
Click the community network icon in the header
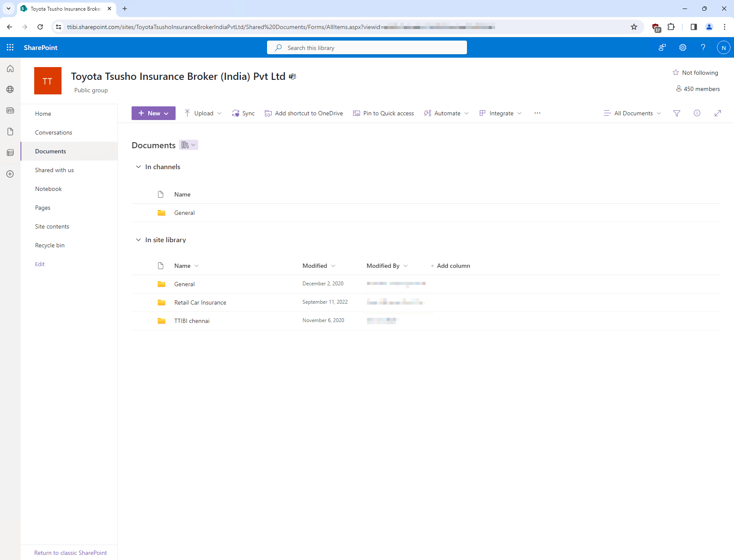click(662, 47)
